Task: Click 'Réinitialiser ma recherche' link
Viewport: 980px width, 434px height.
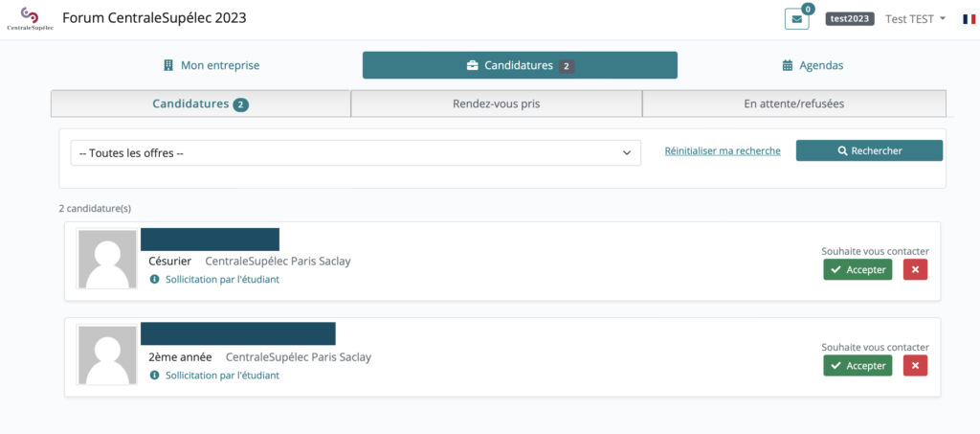Action: 723,151
